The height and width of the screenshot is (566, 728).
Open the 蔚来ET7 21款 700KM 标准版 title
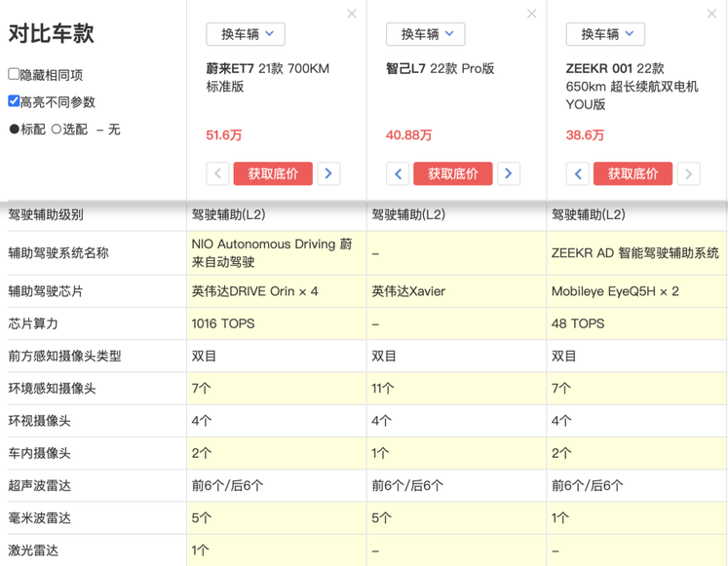pos(268,78)
